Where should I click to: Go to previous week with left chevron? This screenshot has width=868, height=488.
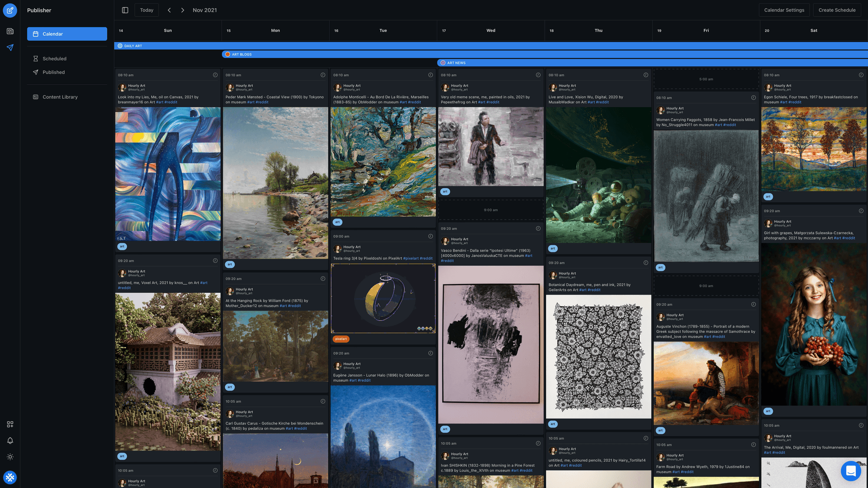point(169,10)
